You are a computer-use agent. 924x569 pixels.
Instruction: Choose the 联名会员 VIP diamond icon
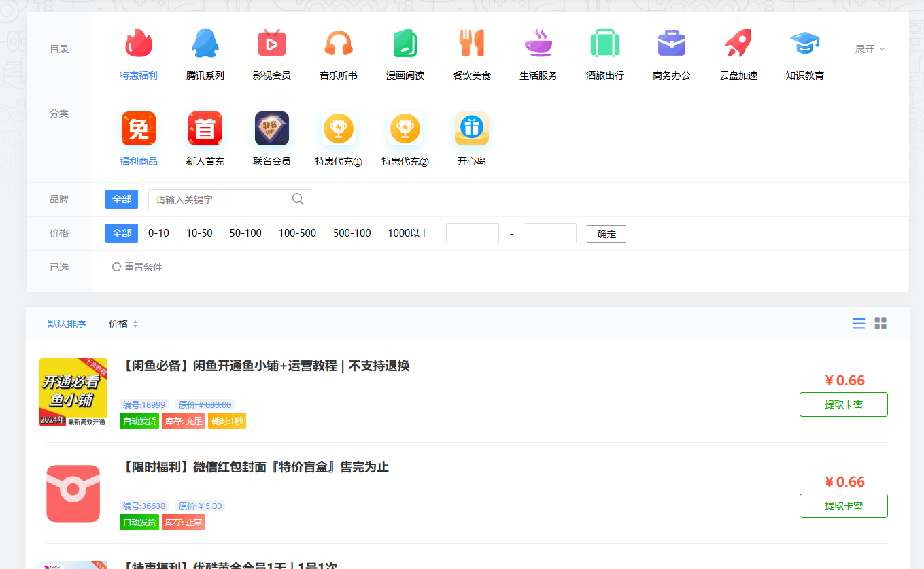(272, 128)
